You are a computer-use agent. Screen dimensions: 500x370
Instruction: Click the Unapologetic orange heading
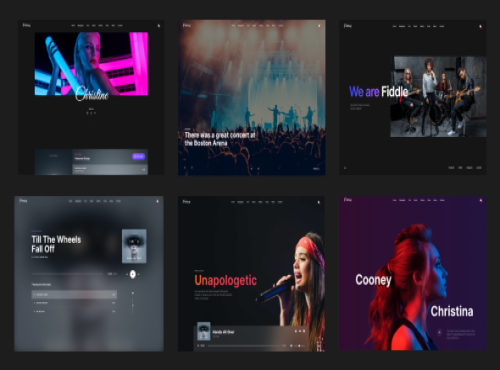[x=226, y=280]
